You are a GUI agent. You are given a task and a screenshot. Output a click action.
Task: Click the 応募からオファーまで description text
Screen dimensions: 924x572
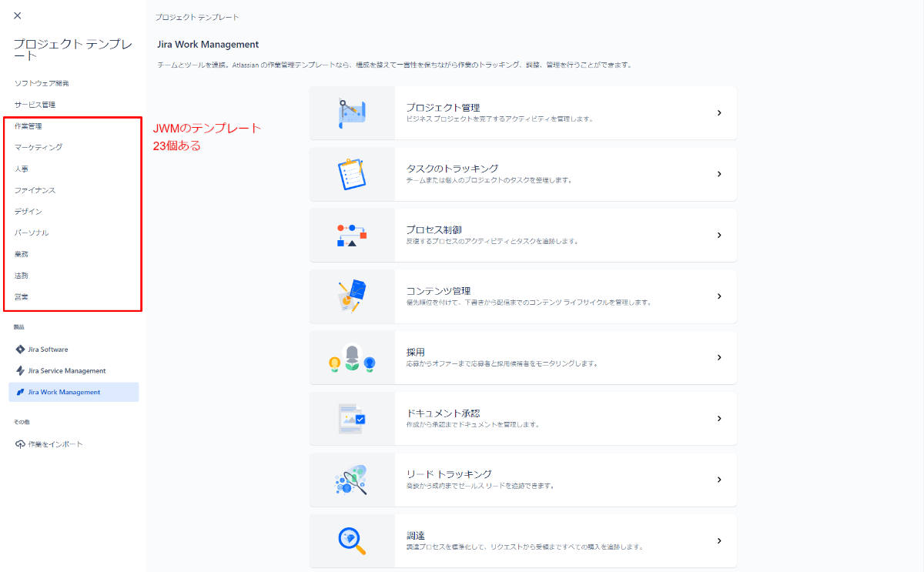502,363
